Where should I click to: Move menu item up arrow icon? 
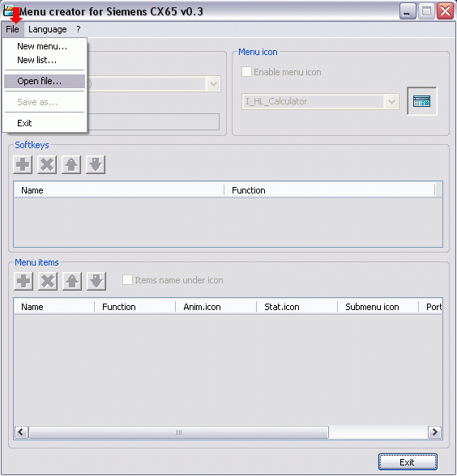[72, 281]
